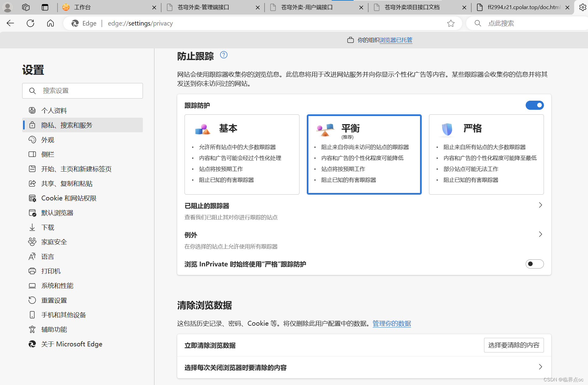Open Cookie 和网站权限 settings menu
This screenshot has width=588, height=385.
(69, 198)
